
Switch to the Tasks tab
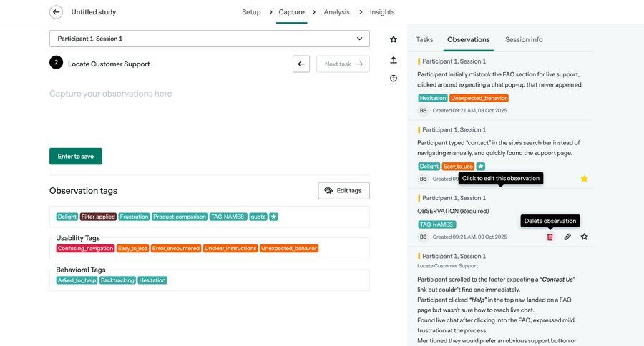424,40
